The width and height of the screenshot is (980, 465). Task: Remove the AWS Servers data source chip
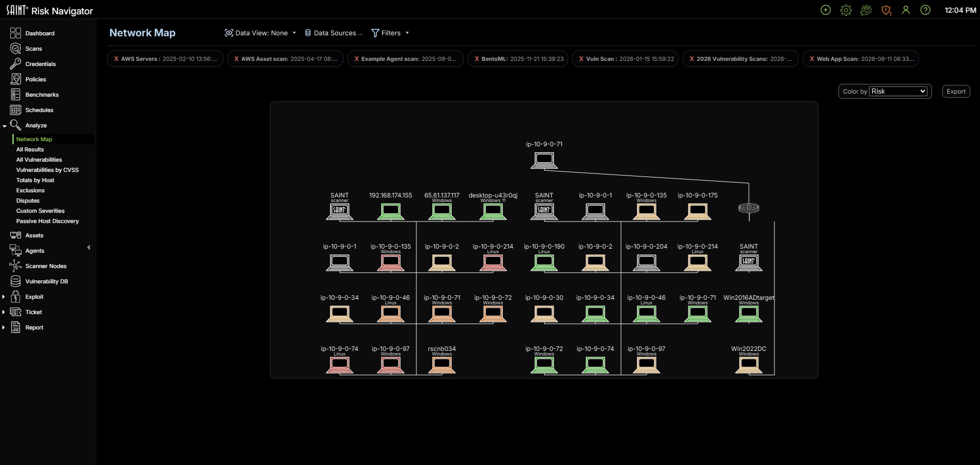[116, 59]
